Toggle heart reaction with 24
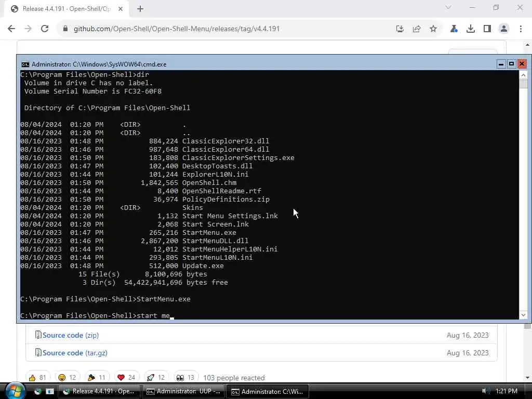Image resolution: width=532 pixels, height=399 pixels. [x=127, y=378]
